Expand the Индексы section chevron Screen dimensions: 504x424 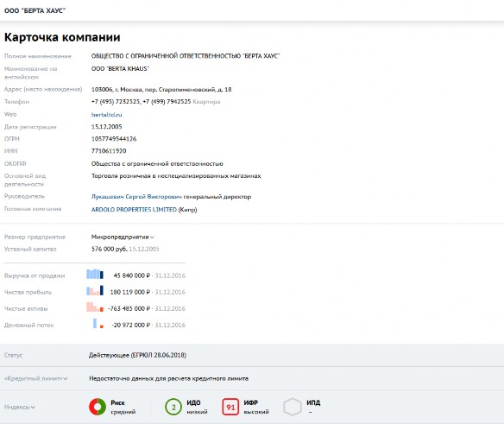pyautogui.click(x=33, y=408)
